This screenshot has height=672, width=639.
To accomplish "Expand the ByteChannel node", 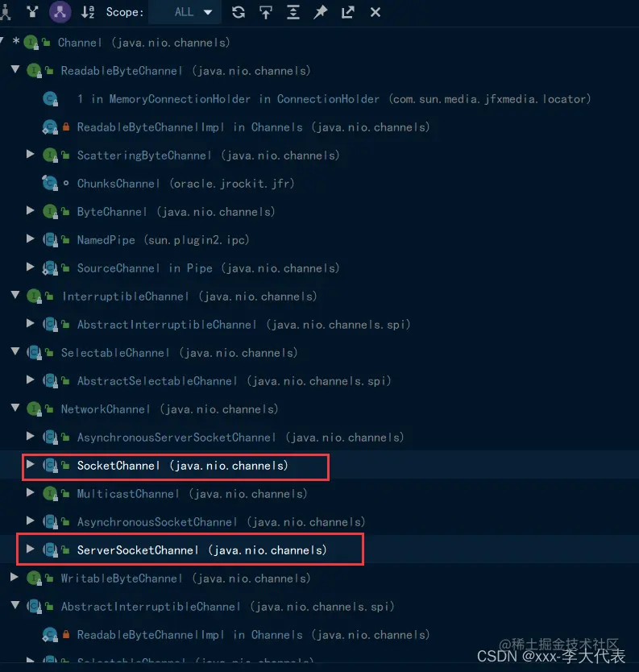I will [x=30, y=210].
